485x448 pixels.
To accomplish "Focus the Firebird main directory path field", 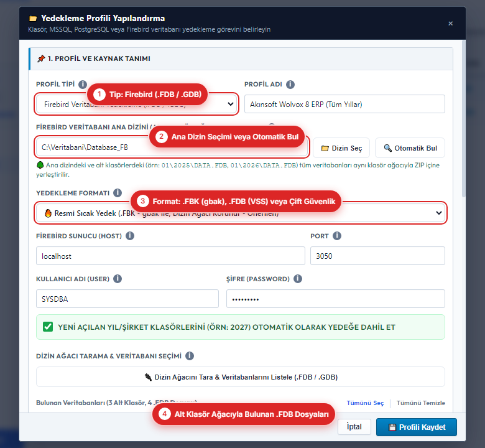I will click(172, 147).
